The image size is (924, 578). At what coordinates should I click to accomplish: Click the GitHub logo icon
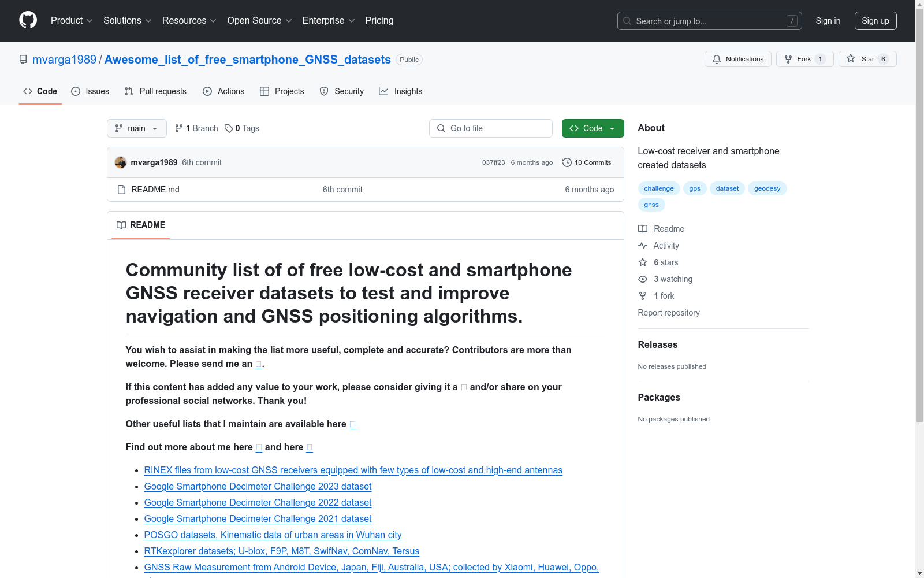tap(28, 20)
